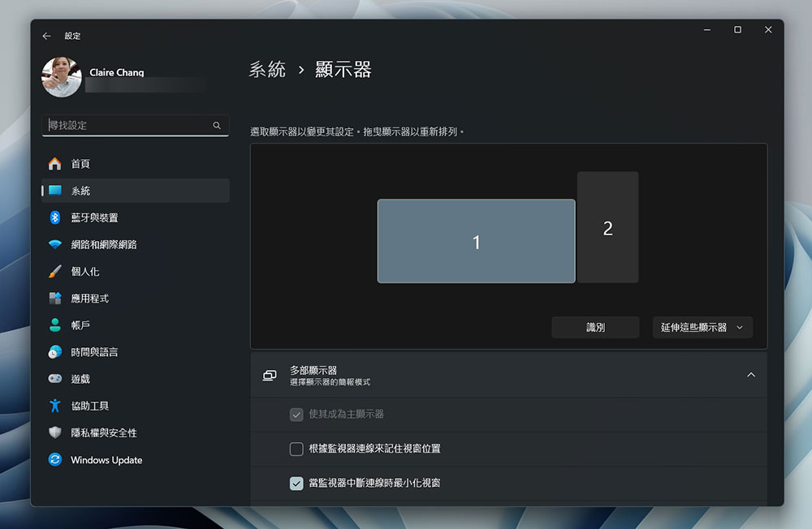812x529 pixels.
Task: Maximize the 設定 window
Action: click(737, 29)
